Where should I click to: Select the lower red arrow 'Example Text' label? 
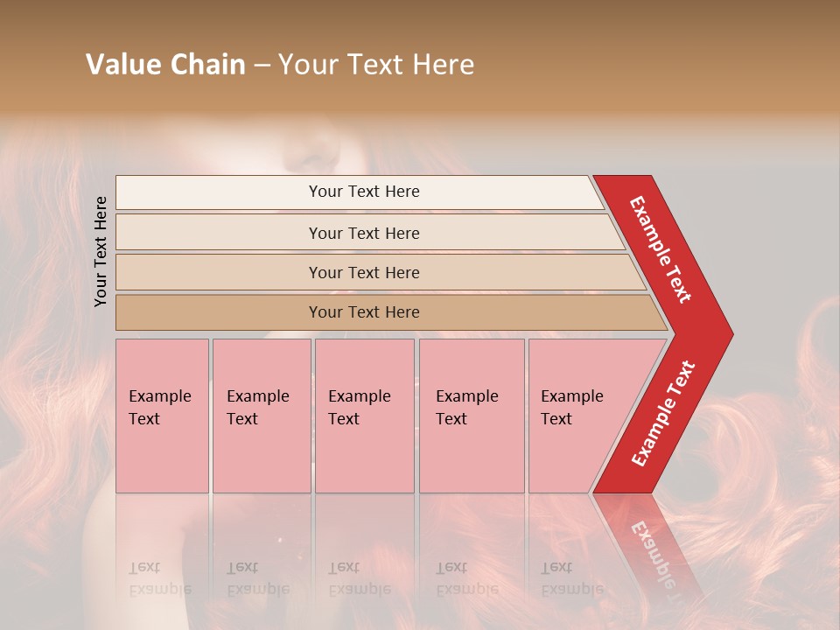pos(663,413)
